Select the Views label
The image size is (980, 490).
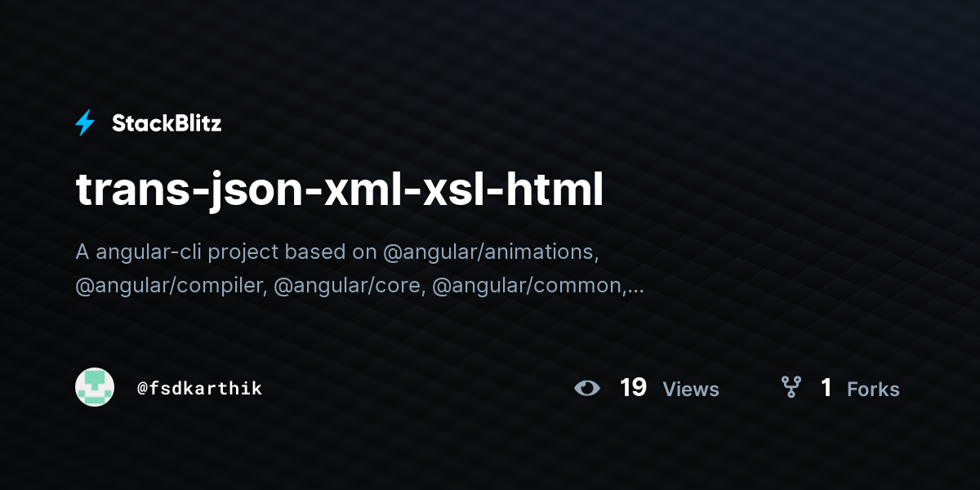coord(691,389)
